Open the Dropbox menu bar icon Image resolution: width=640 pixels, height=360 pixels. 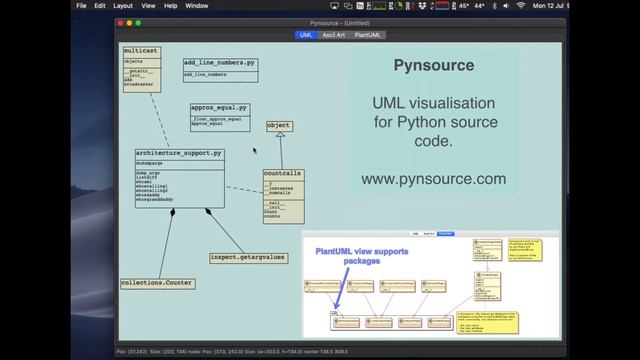pos(422,6)
